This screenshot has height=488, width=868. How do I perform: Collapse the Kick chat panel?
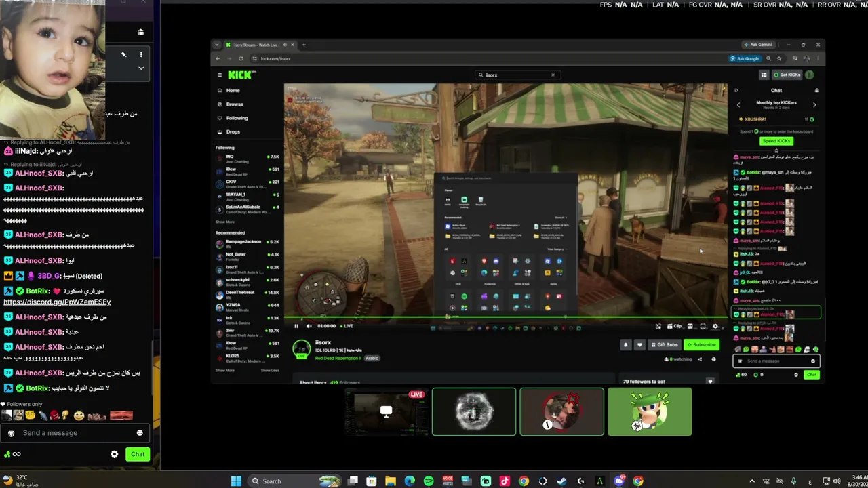point(736,90)
